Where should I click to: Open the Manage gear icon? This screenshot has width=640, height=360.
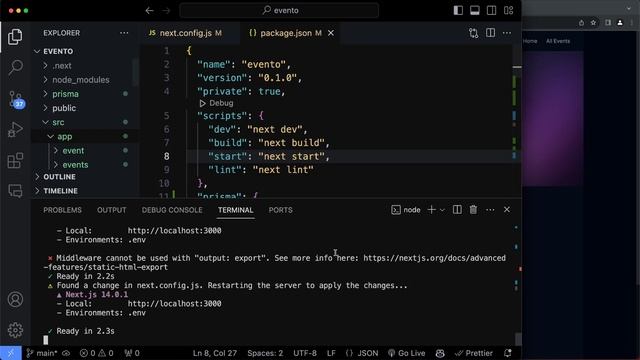(15, 330)
